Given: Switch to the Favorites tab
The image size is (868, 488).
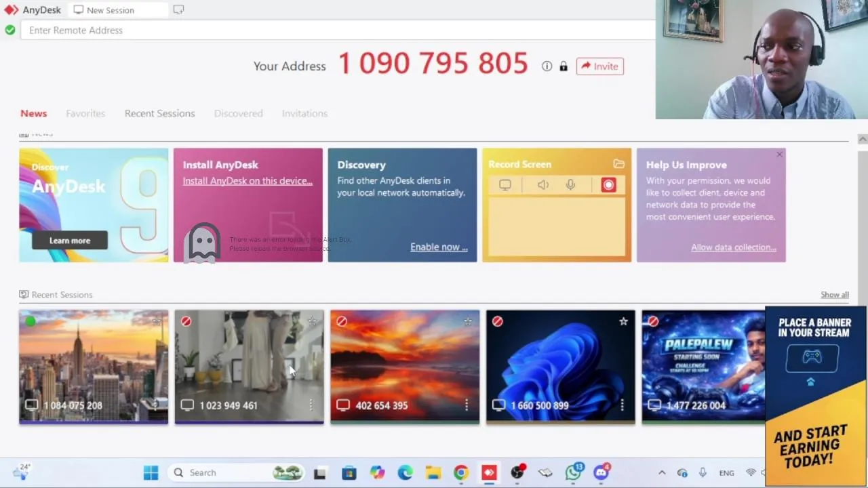Looking at the screenshot, I should tap(85, 113).
